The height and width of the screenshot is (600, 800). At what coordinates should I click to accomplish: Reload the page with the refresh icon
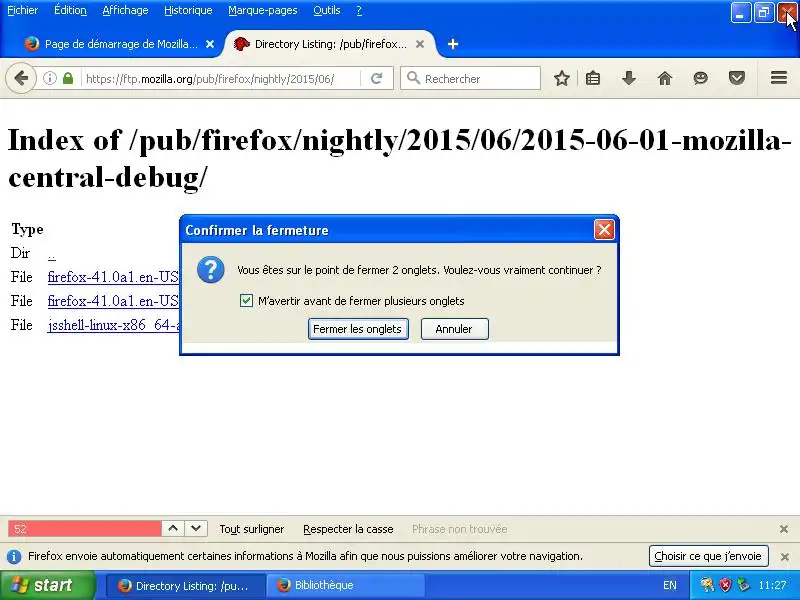377,79
